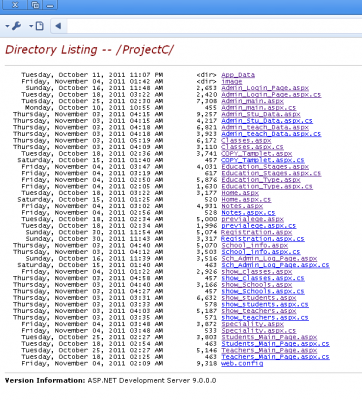Open Admin_Login_Page.aspx link
Image resolution: width=362 pixels, height=400 pixels.
coord(265,88)
